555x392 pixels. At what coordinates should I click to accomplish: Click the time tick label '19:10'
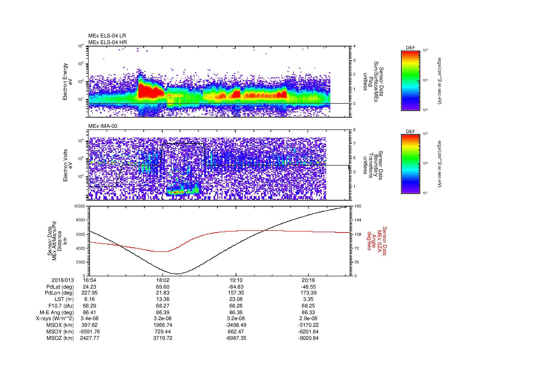click(236, 280)
